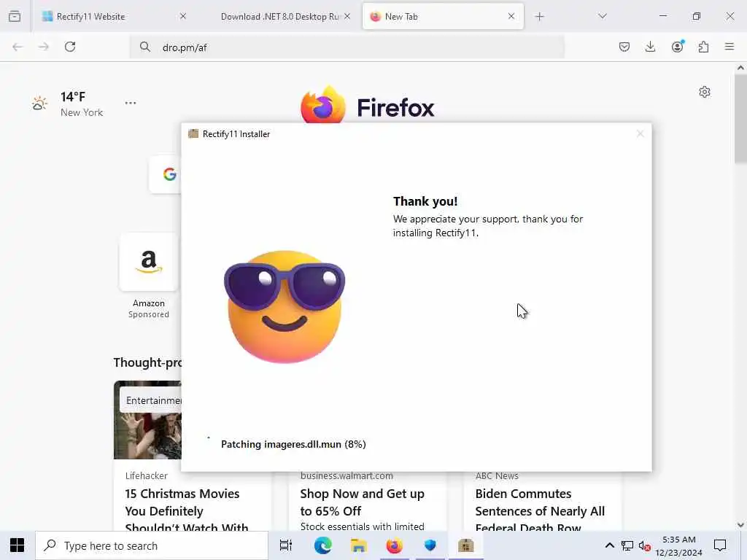Click the Patching imageres.dll.mun status text
Image resolution: width=747 pixels, height=560 pixels.
[x=293, y=444]
